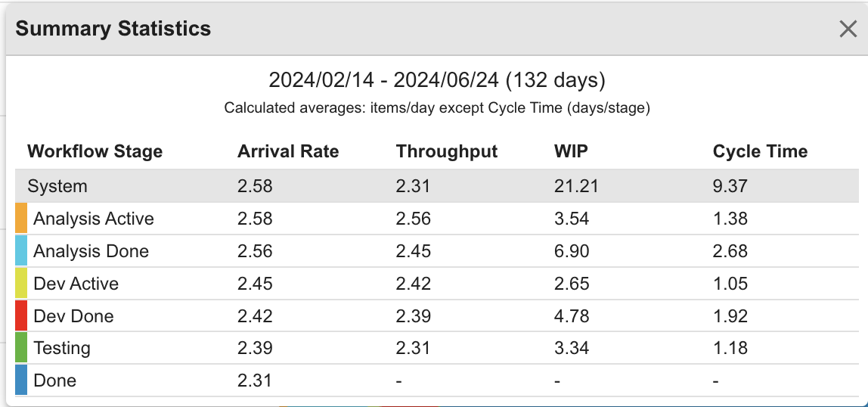Image resolution: width=868 pixels, height=407 pixels.
Task: Click the Summary Statistics dialog title
Action: pyautogui.click(x=113, y=29)
